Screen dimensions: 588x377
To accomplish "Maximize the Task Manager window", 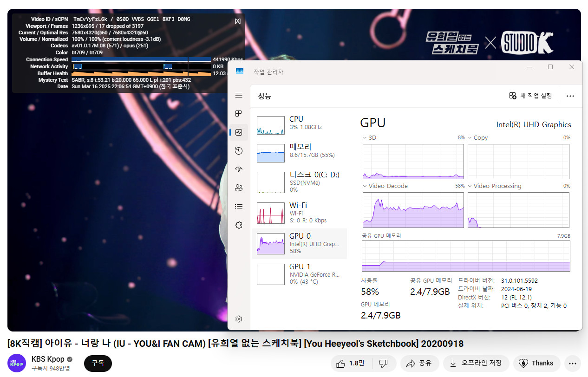I will [550, 67].
